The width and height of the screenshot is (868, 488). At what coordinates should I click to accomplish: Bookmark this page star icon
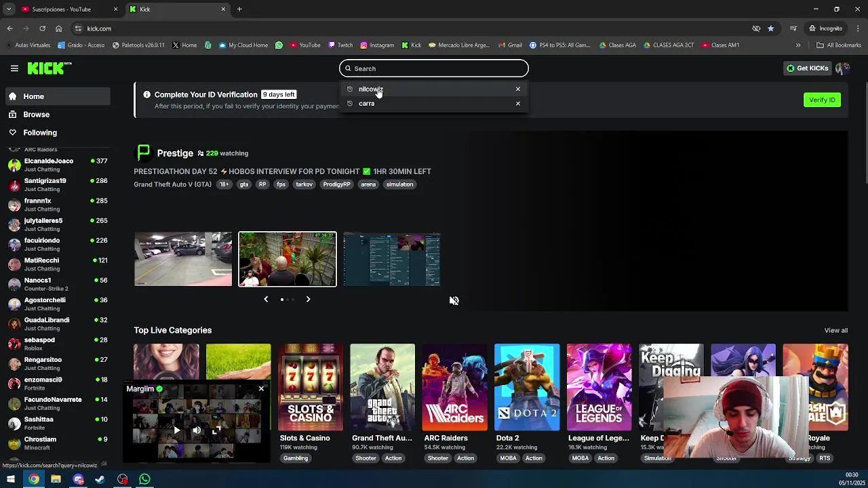tap(770, 28)
